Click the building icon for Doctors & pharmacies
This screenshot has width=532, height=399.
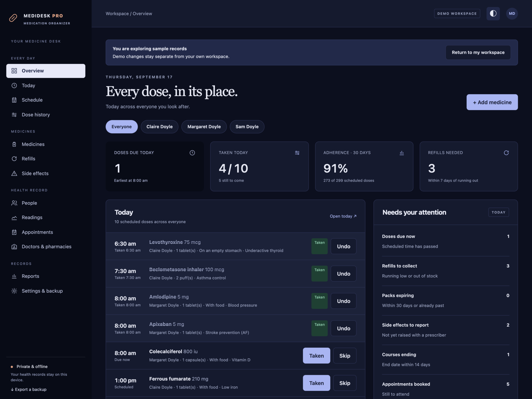tap(14, 247)
